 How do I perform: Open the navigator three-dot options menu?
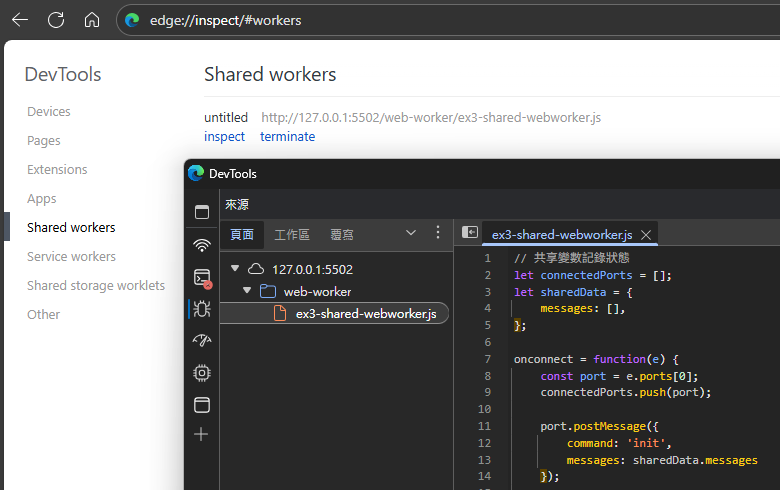point(437,233)
